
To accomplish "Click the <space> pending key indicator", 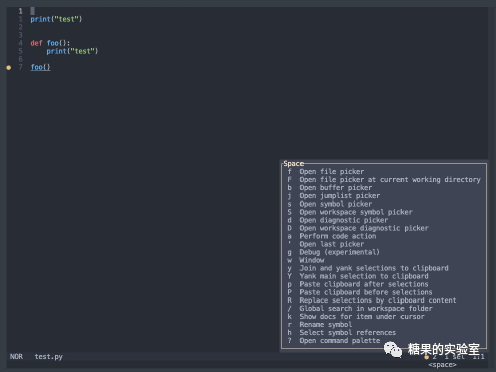I will click(x=442, y=365).
